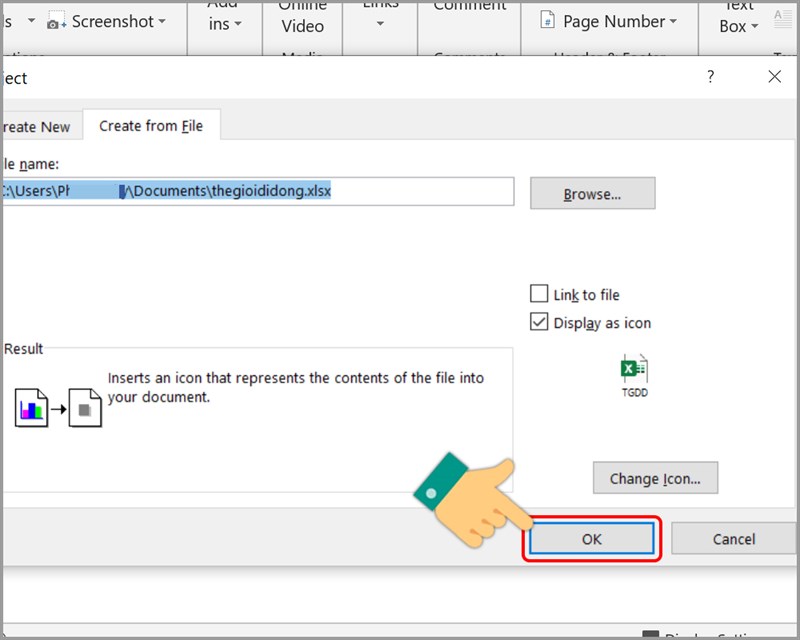Select the Create from File tab
The width and height of the screenshot is (800, 640).
pos(152,125)
